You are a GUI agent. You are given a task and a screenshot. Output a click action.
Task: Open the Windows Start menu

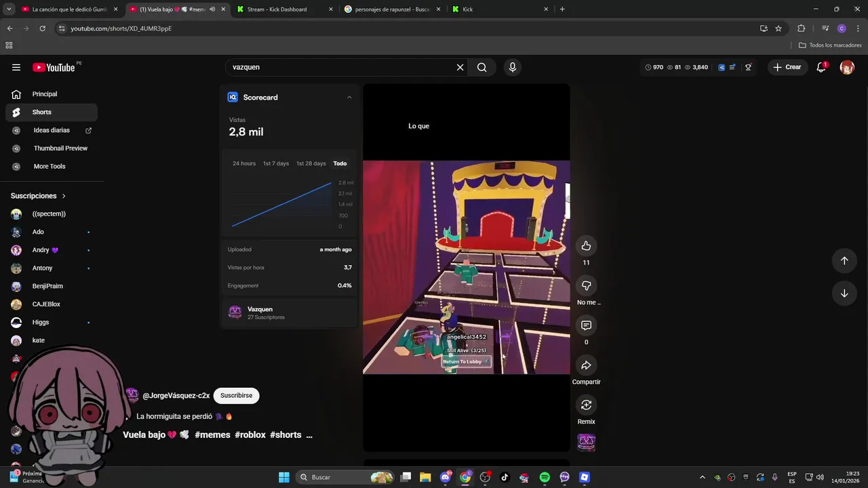coord(284,477)
